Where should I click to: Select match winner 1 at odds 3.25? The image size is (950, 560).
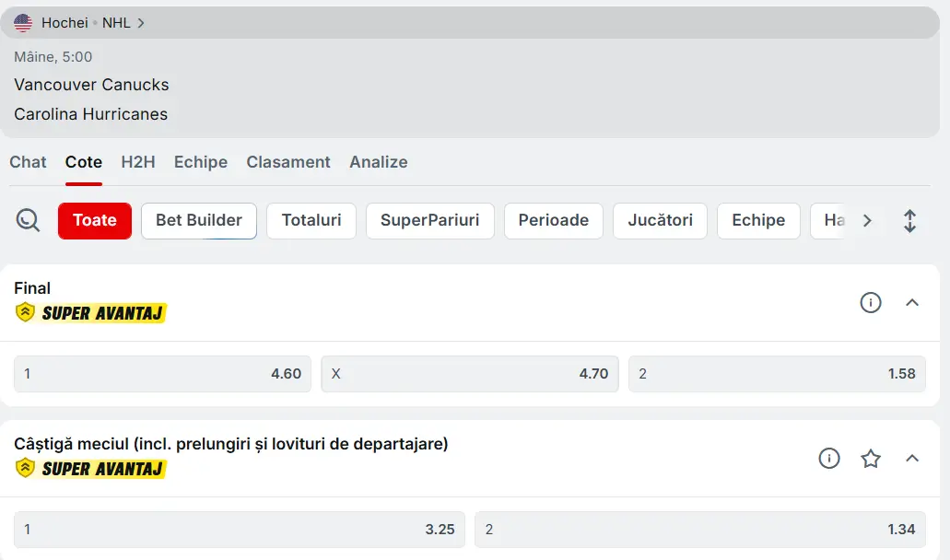(x=240, y=530)
